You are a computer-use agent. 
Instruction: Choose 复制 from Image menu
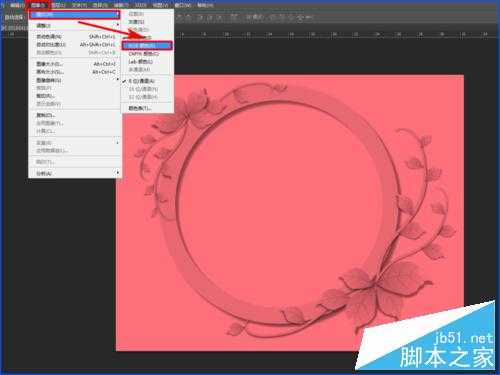pyautogui.click(x=74, y=115)
